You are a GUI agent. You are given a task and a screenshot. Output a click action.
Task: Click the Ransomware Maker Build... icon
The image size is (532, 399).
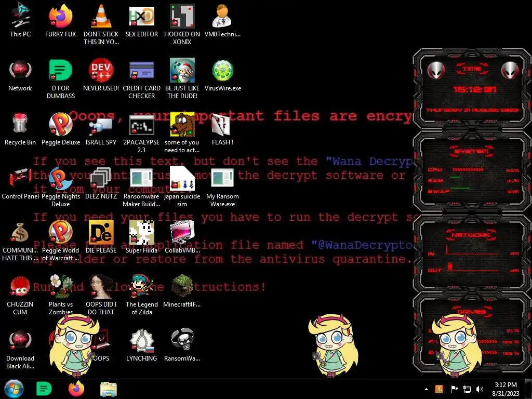tap(141, 178)
